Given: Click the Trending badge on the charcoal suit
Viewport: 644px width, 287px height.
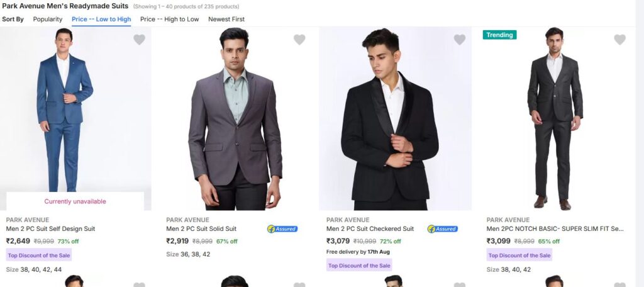Looking at the screenshot, I should [499, 35].
